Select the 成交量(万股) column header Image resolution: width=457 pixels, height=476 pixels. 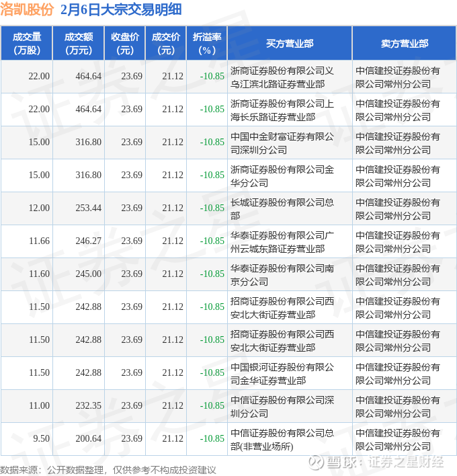[27, 44]
